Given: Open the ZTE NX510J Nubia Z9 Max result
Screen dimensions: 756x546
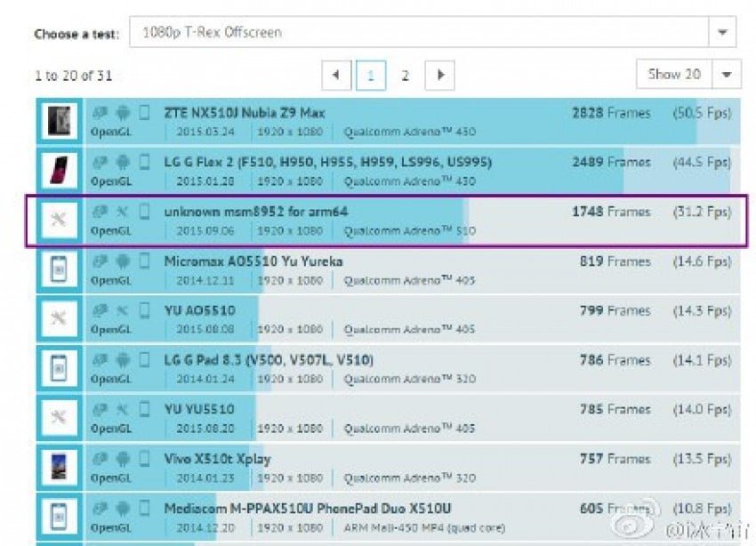Looking at the screenshot, I should [x=244, y=113].
